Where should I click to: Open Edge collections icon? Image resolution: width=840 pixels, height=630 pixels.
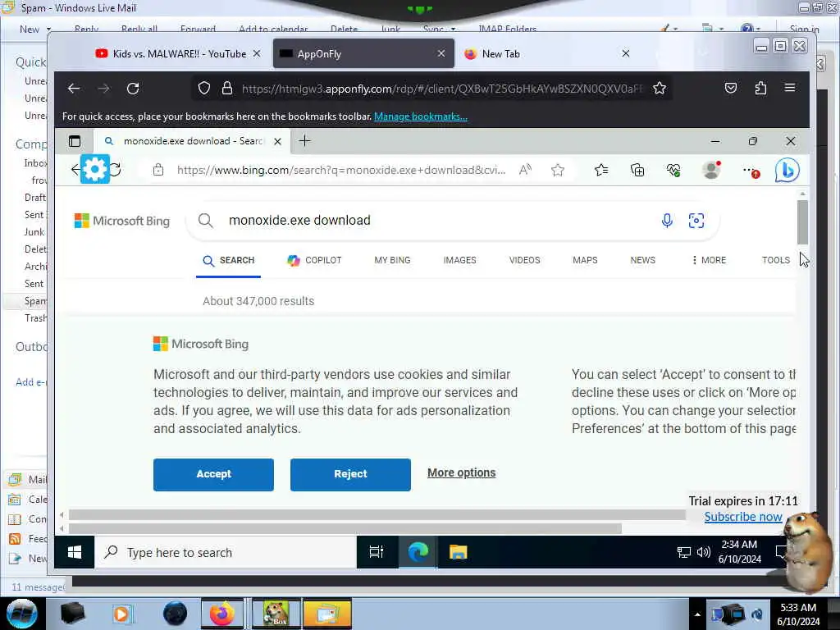(x=637, y=171)
